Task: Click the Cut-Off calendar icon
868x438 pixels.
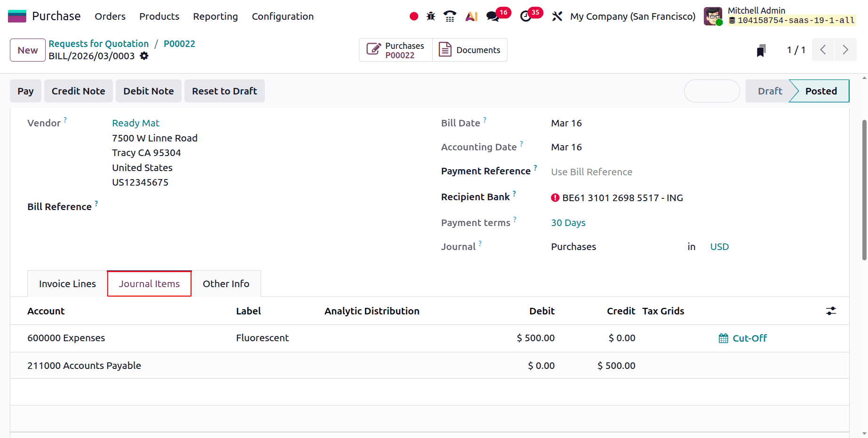Action: click(723, 338)
